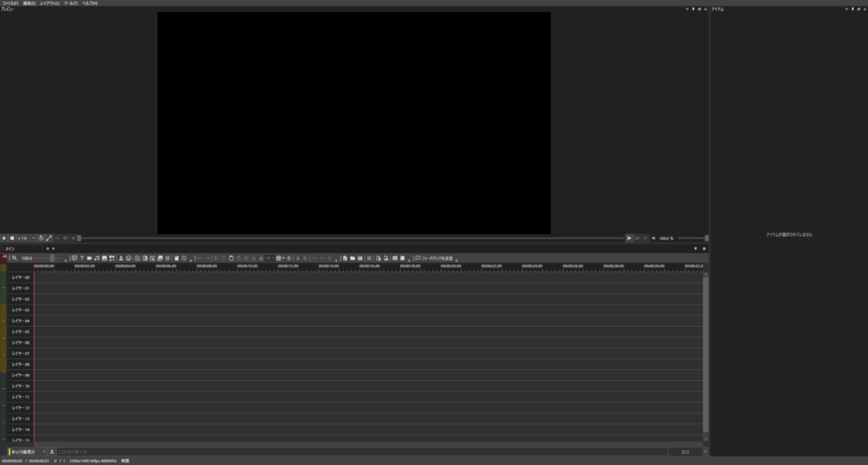The image size is (868, 465).
Task: Click the preview seek bar handle
Action: click(79, 238)
